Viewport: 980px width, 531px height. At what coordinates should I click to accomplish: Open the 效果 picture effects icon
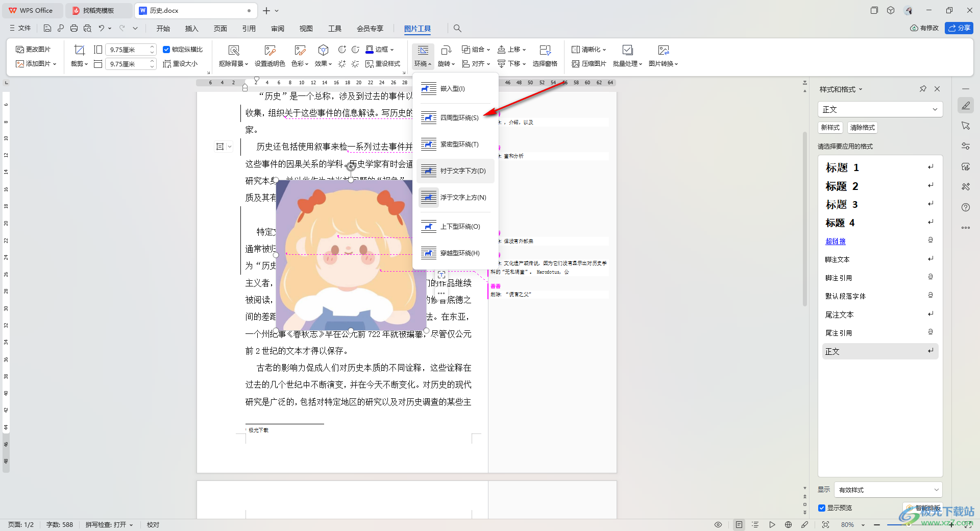[x=323, y=50]
